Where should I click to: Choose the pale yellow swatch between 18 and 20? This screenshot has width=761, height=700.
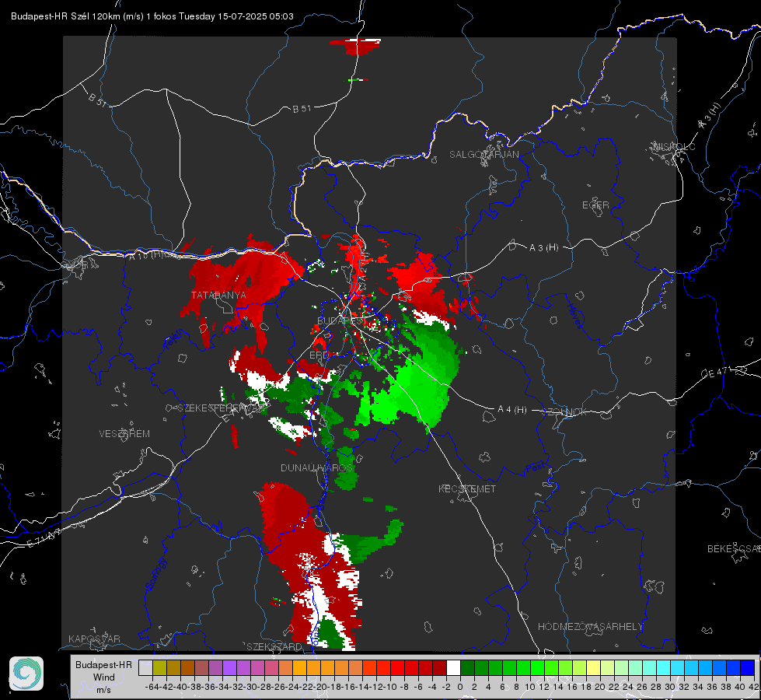(593, 667)
